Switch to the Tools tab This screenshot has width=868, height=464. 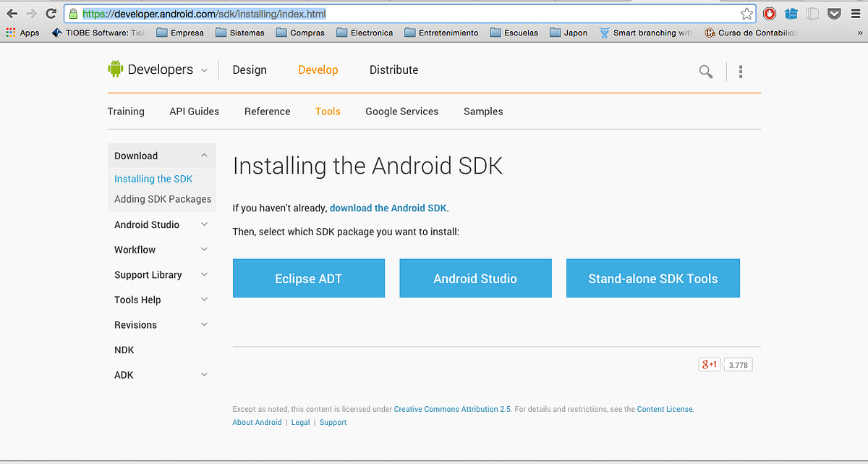[x=328, y=111]
